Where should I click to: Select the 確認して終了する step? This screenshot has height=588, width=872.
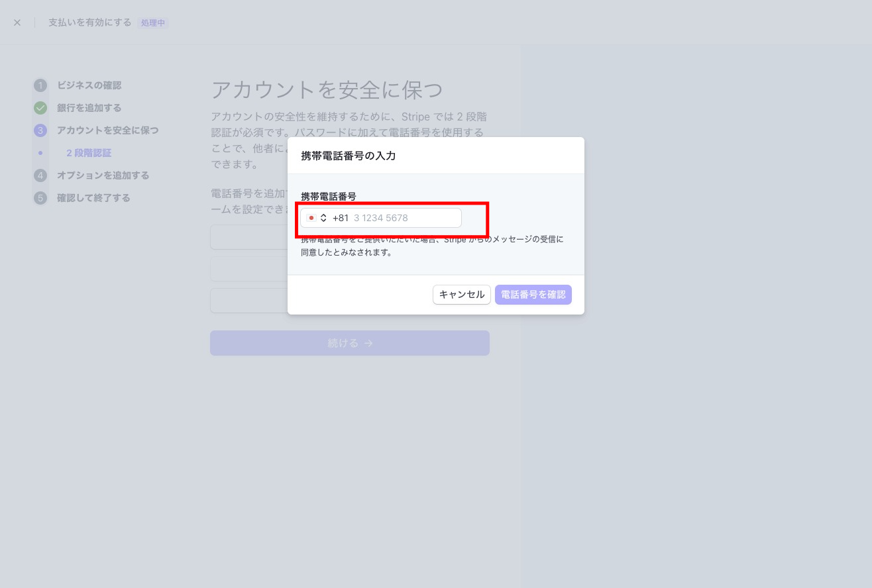click(x=93, y=198)
